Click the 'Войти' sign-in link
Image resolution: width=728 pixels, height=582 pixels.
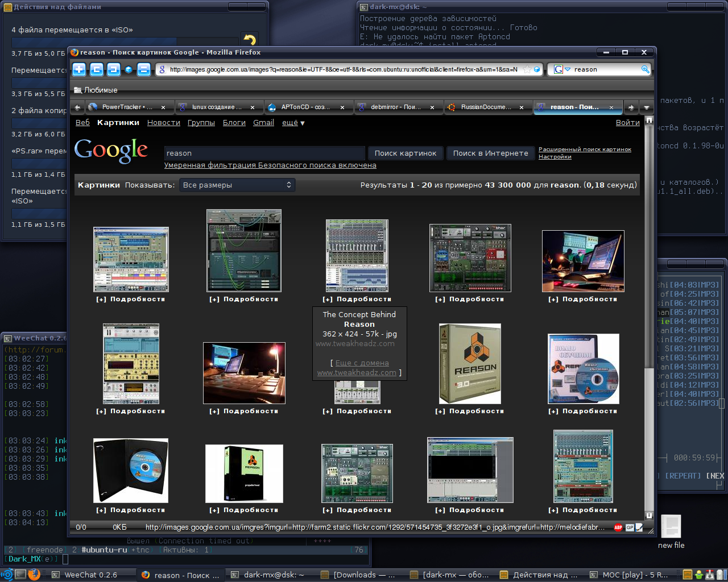(628, 123)
